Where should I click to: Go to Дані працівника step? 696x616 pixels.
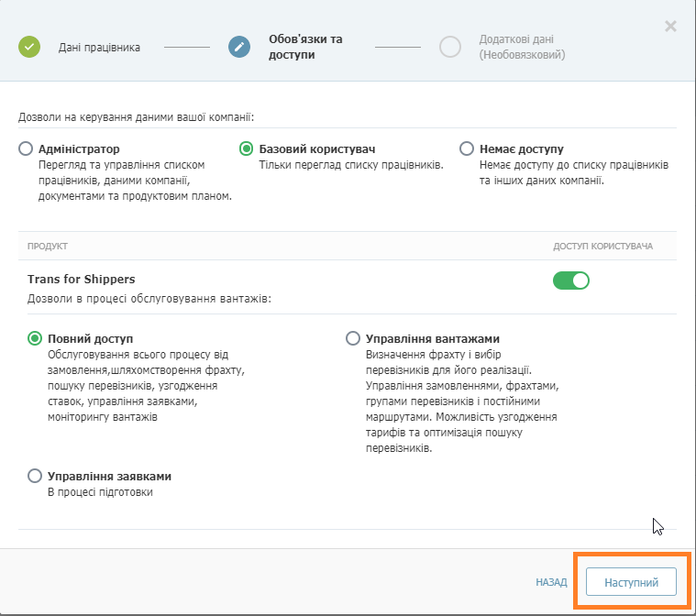click(99, 48)
